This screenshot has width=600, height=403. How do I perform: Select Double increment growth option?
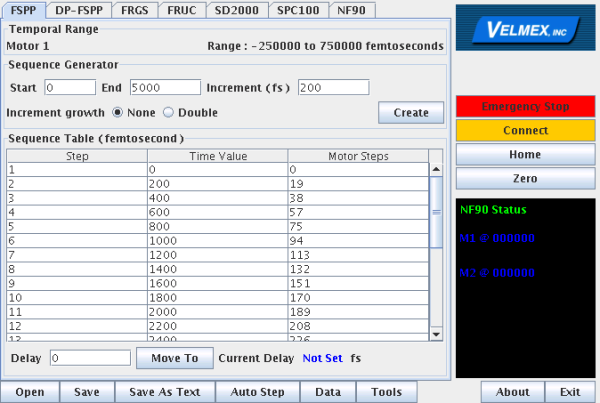(x=191, y=113)
